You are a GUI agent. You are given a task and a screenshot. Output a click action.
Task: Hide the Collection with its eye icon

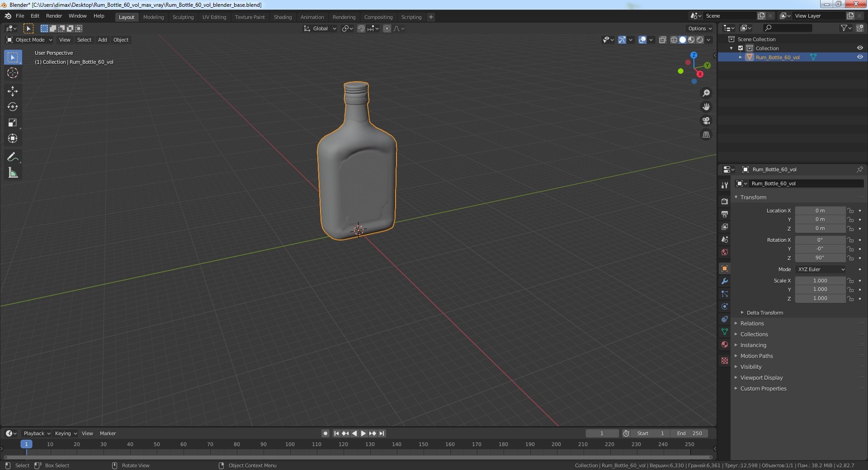[860, 48]
